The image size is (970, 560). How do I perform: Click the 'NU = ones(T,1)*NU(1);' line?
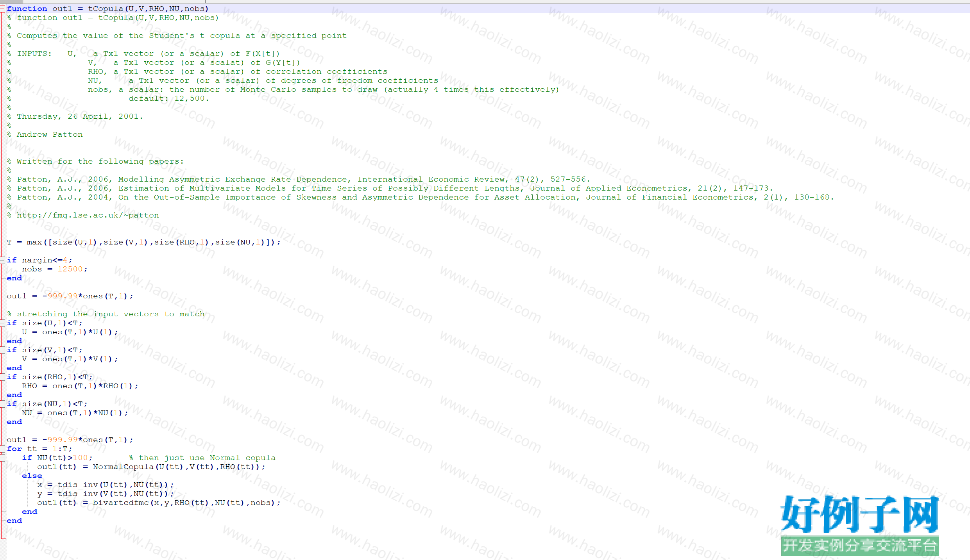75,413
